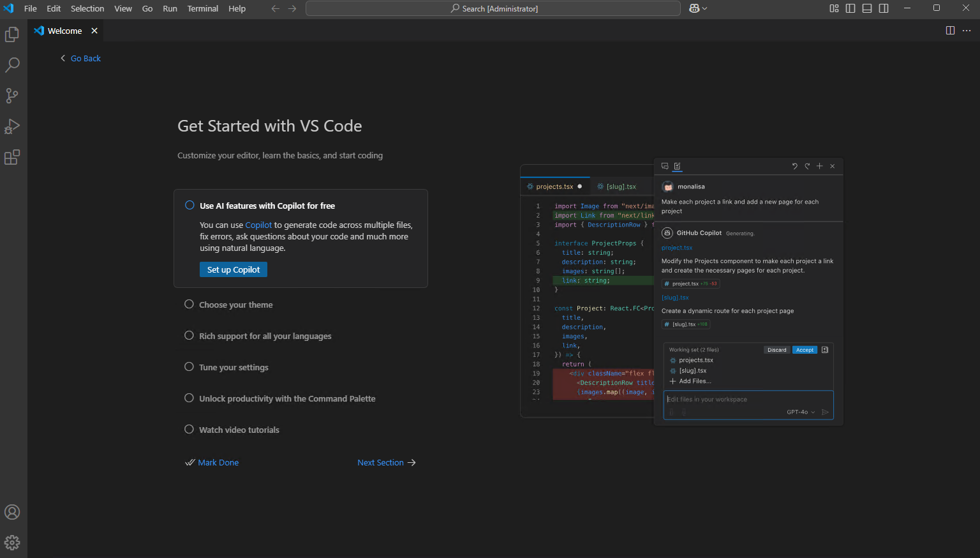Open the Terminal menu
The image size is (980, 558).
click(203, 8)
